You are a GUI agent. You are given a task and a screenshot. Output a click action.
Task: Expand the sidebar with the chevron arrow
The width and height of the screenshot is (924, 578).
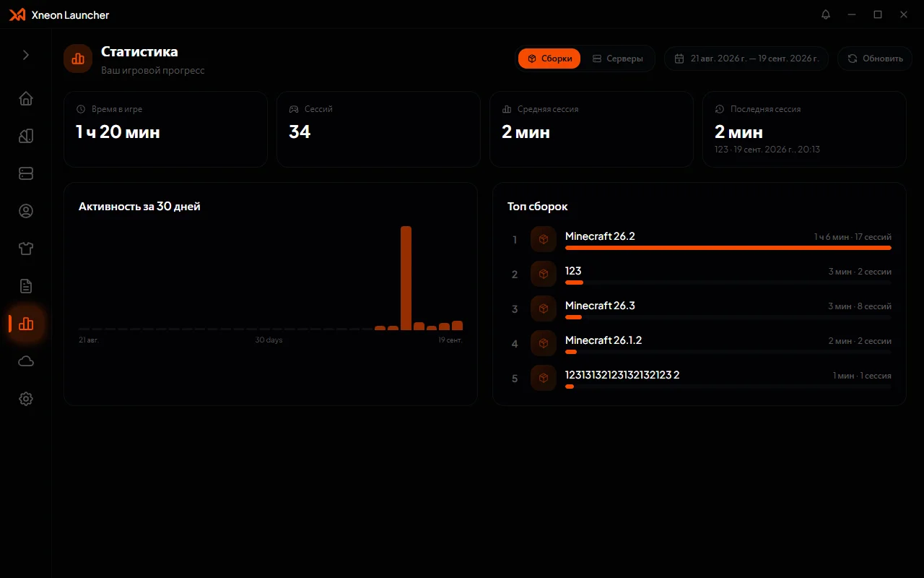click(x=26, y=55)
